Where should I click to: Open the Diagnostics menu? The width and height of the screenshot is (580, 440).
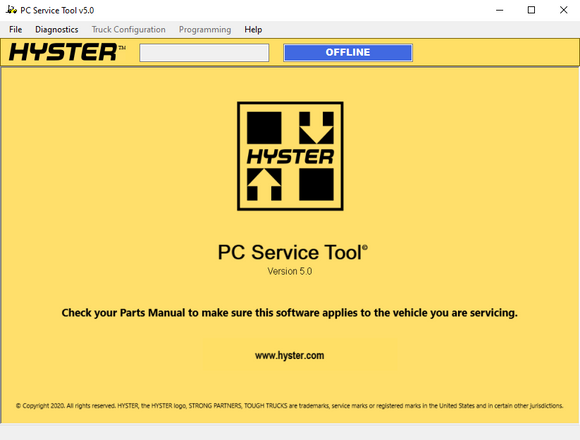pos(57,30)
